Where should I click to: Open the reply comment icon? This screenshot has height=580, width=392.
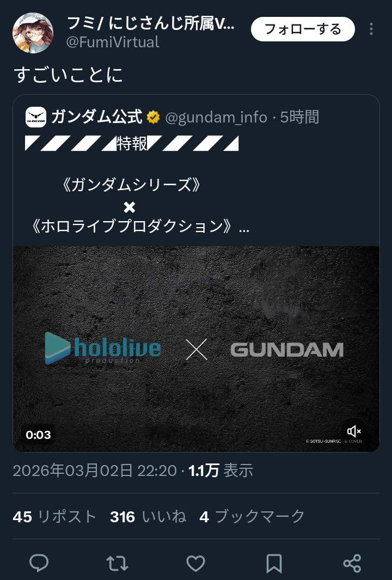tap(39, 563)
